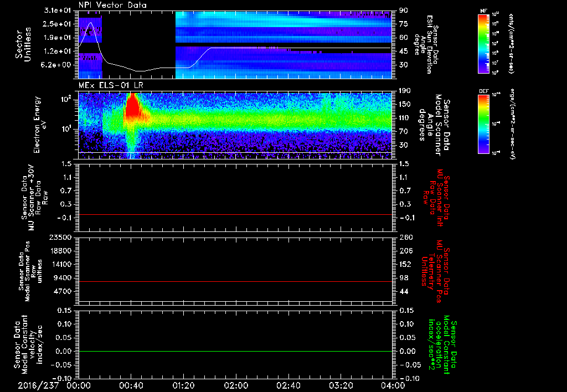567x392 pixels.
Task: Click the 00:00 time tick label
Action: tap(79, 385)
